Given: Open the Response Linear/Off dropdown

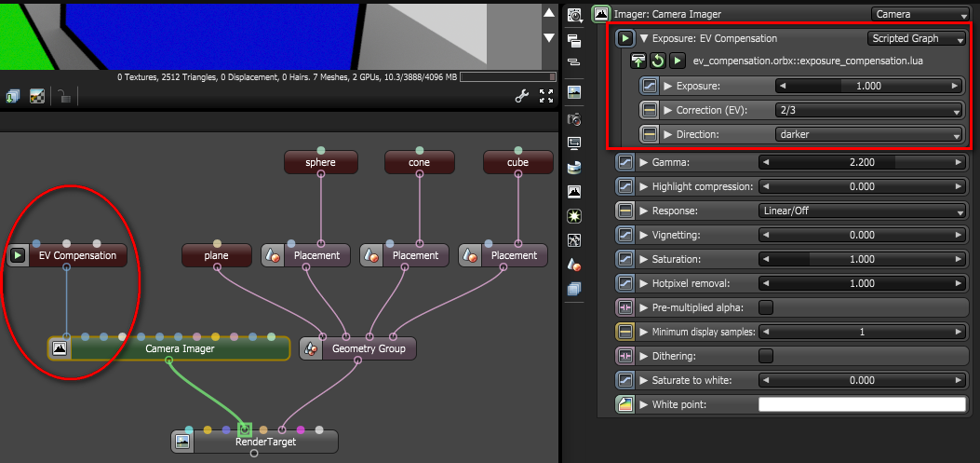Looking at the screenshot, I should coord(863,211).
